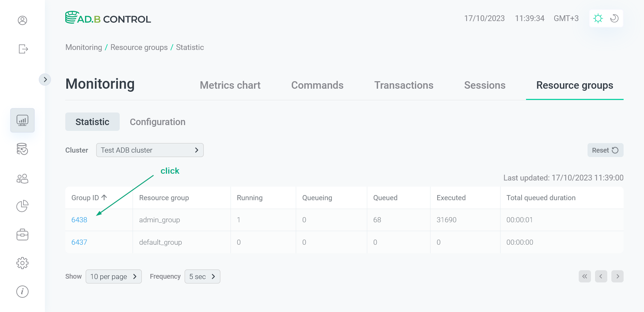
Task: Expand the sidebar with the chevron arrow
Action: coord(45,79)
